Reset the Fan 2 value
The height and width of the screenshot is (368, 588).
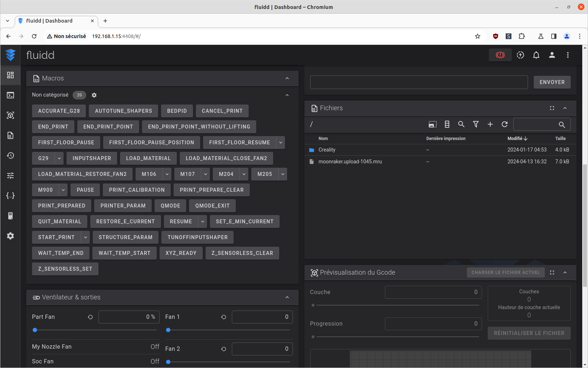coord(224,349)
